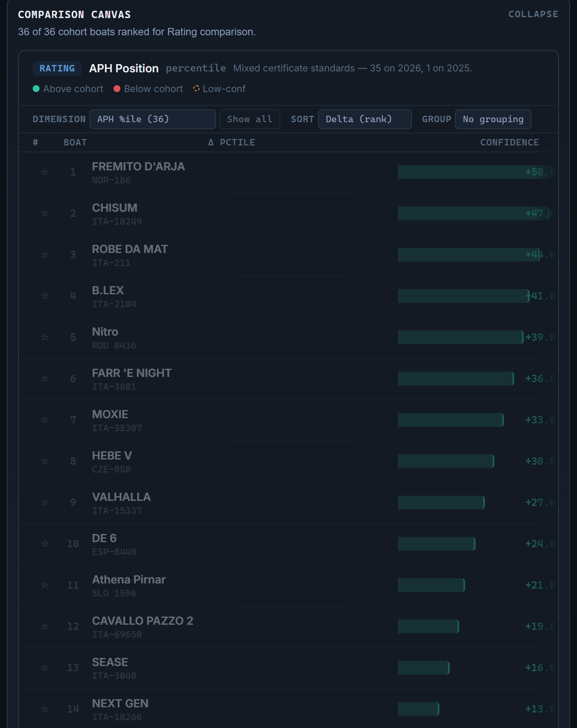Collapse the Comparison Canvas panel
The height and width of the screenshot is (728, 577).
tap(533, 14)
